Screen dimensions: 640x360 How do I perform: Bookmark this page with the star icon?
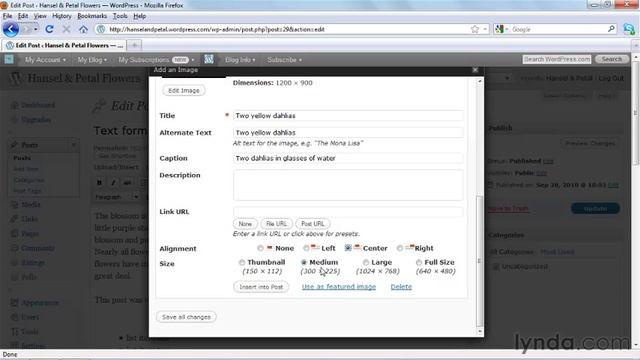tap(475, 29)
